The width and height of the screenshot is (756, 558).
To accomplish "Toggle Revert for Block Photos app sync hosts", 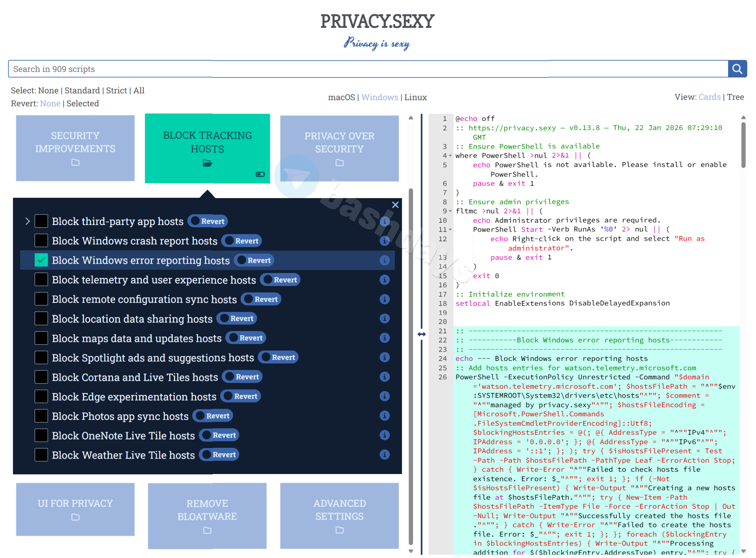I will coord(213,416).
